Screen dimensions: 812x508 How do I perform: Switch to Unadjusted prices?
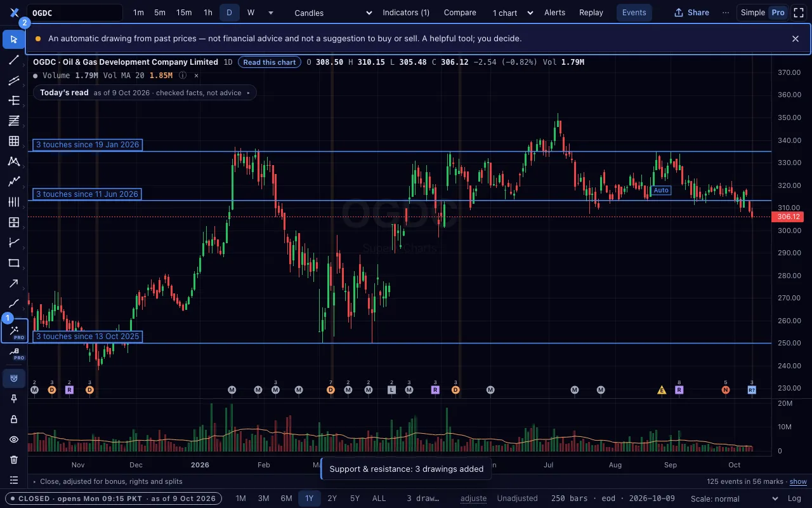(517, 498)
